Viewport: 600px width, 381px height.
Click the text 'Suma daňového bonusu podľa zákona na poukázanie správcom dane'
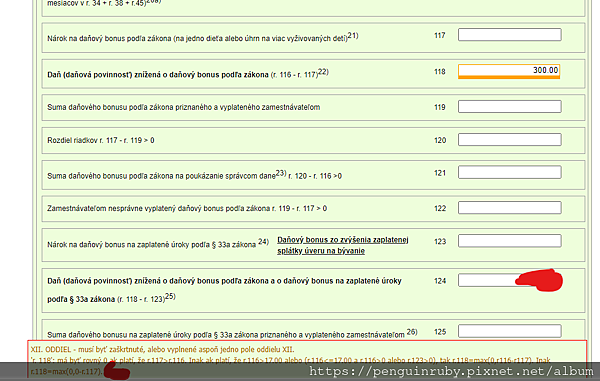tap(161, 176)
